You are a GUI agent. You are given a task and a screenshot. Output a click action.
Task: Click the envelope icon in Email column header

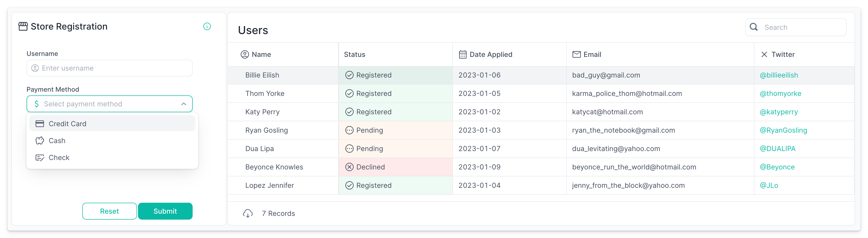click(576, 54)
